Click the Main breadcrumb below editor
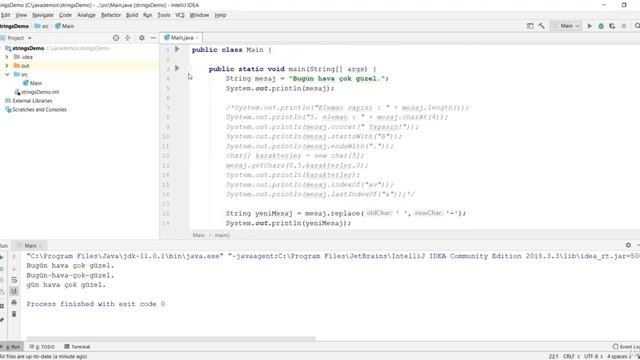This screenshot has height=360, width=640. pyautogui.click(x=198, y=235)
